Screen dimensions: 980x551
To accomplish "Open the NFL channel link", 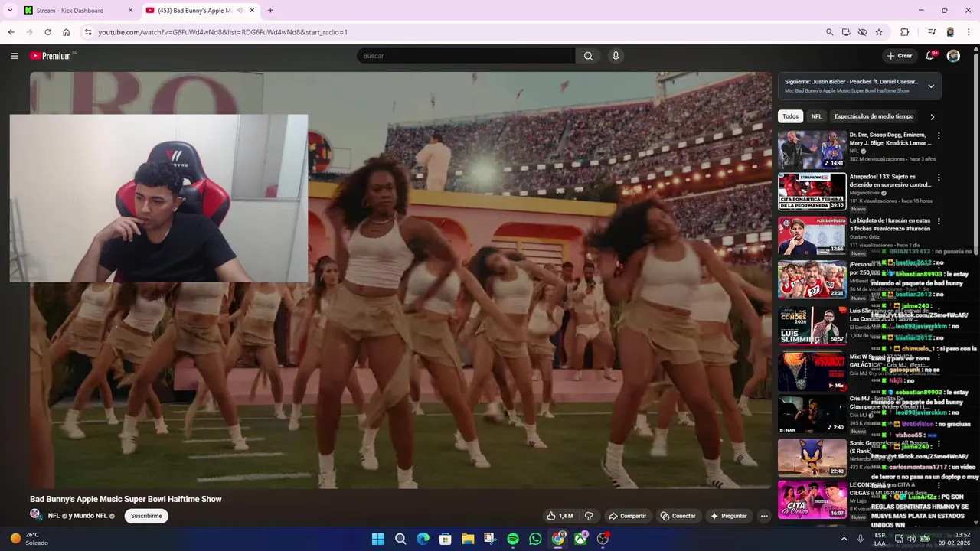I will tap(54, 516).
